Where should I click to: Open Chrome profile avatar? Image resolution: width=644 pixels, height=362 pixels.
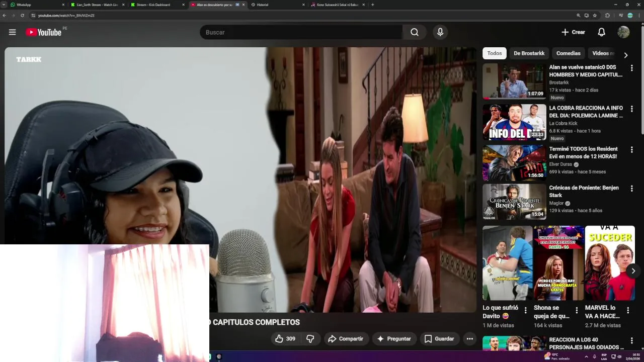click(x=630, y=16)
